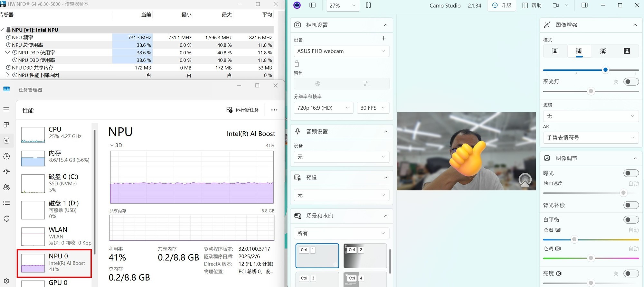The width and height of the screenshot is (644, 287).
Task: Open Users page in Task Manager sidebar
Action: click(x=6, y=187)
